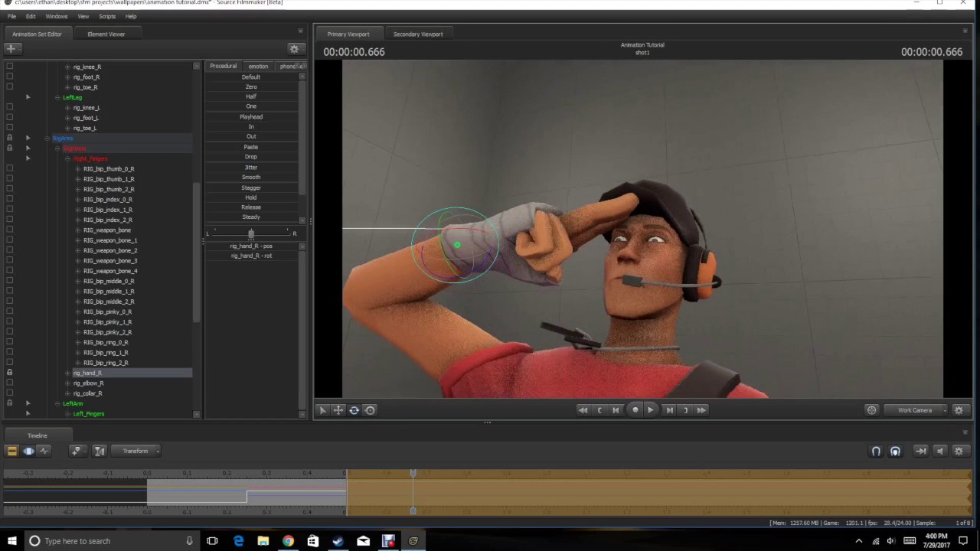Expand rig_knee_L node
This screenshot has height=551, width=980.
point(67,108)
